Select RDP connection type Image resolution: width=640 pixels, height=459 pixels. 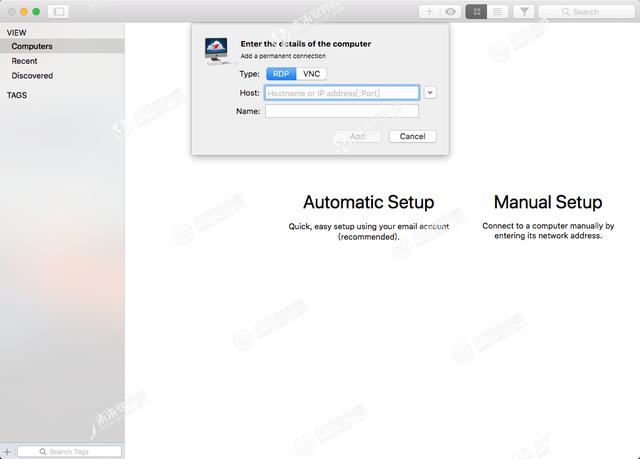tap(281, 74)
